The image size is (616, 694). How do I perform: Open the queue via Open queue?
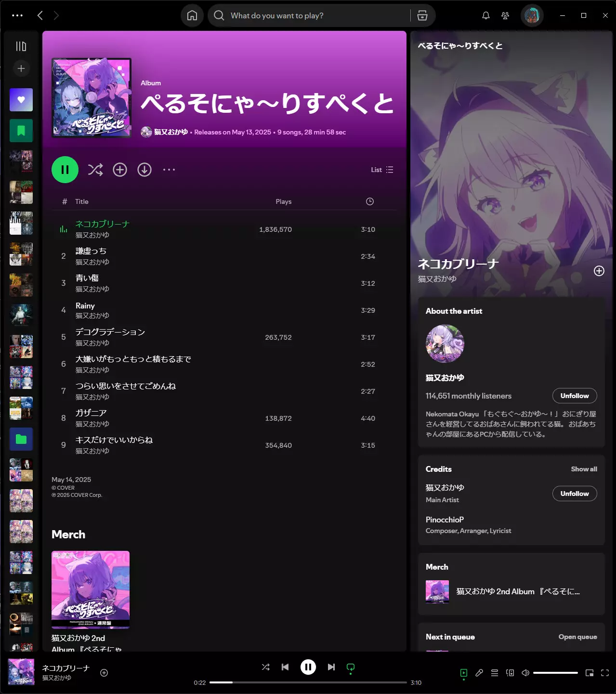[577, 637]
